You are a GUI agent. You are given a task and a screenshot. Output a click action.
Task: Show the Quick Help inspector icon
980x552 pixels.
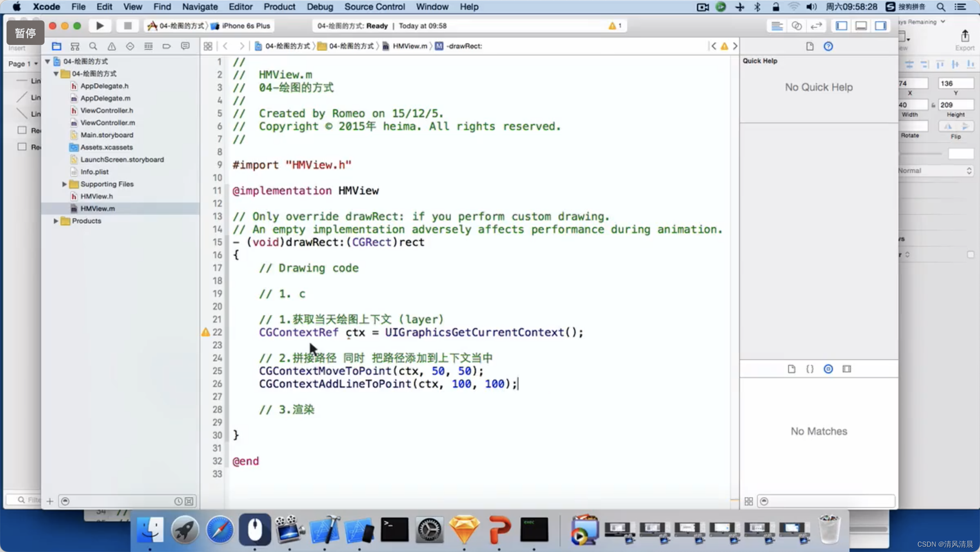(x=828, y=46)
